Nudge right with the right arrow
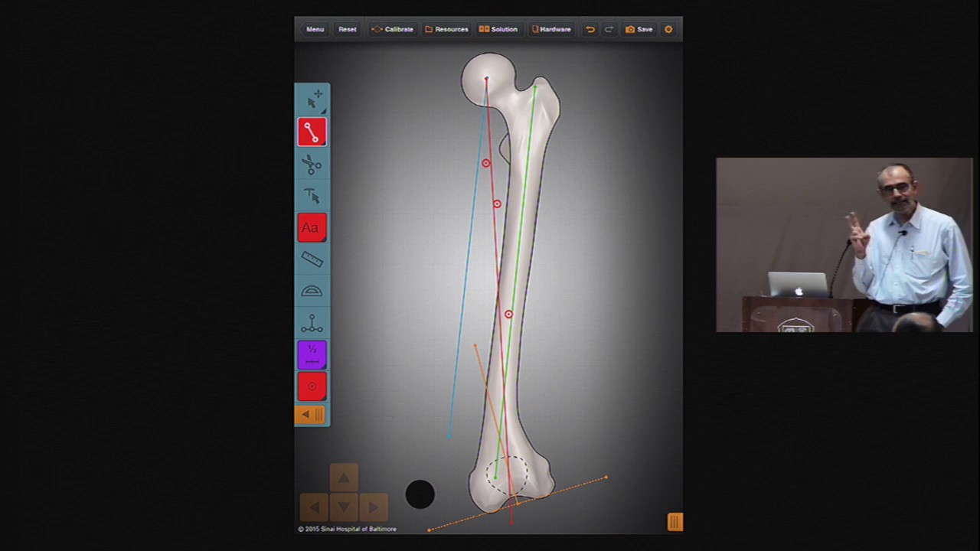980x551 pixels. tap(373, 507)
